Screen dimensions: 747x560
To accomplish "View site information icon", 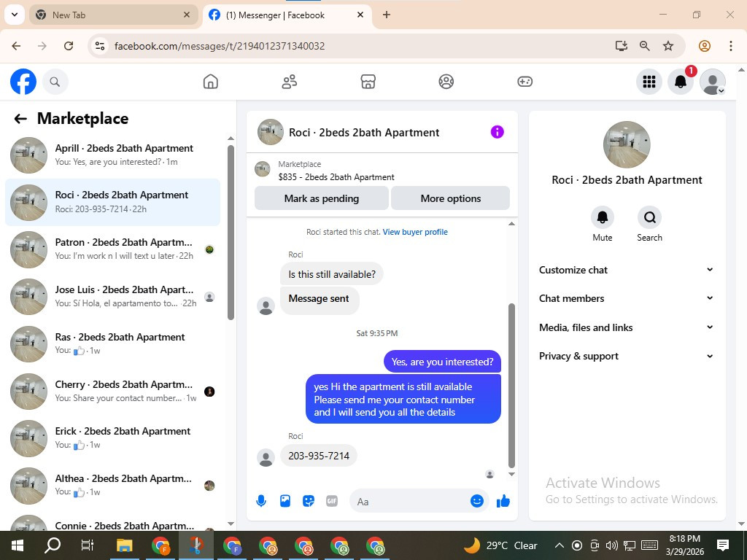I will pyautogui.click(x=99, y=46).
